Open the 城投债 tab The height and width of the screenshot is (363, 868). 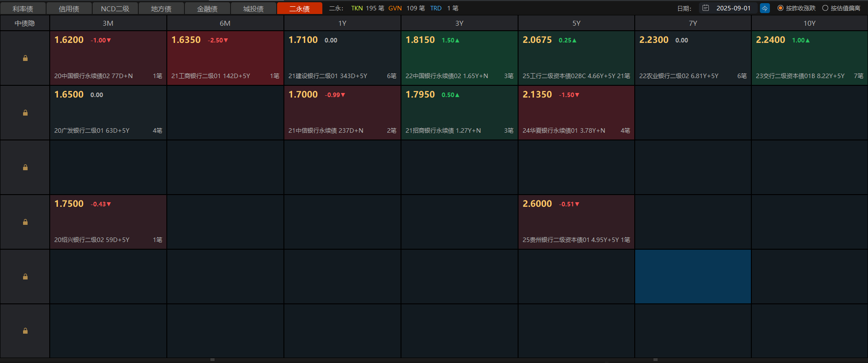coord(254,9)
